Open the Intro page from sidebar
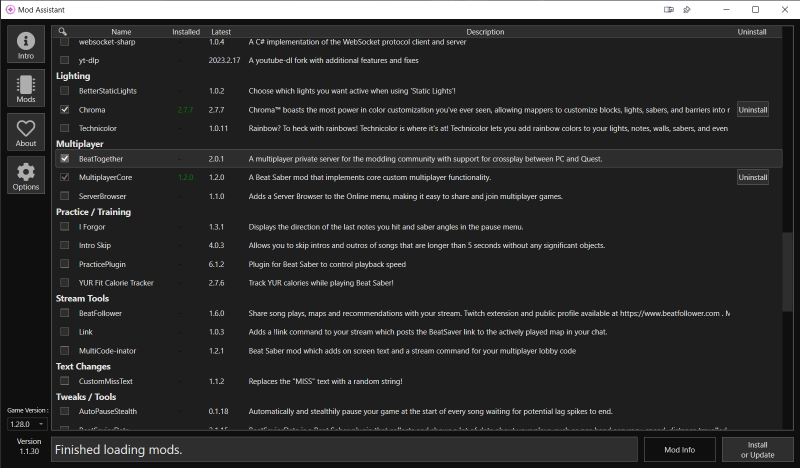Viewport: 800px width, 468px height. (26, 46)
